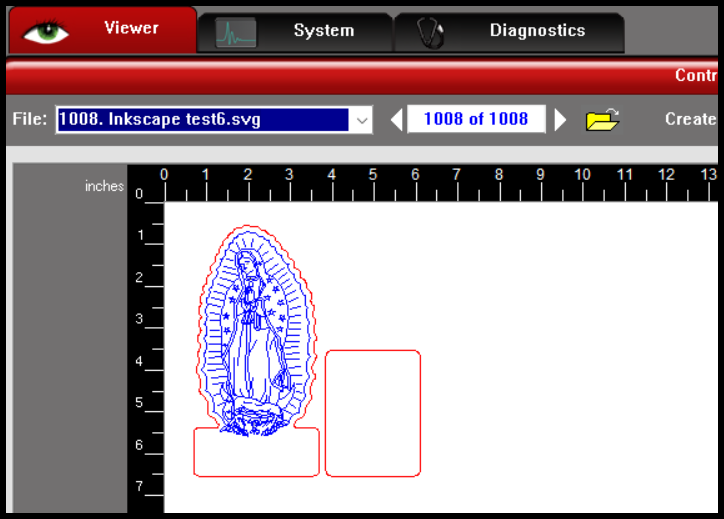Click the vertical ruler at the 3 inch mark

tap(146, 320)
